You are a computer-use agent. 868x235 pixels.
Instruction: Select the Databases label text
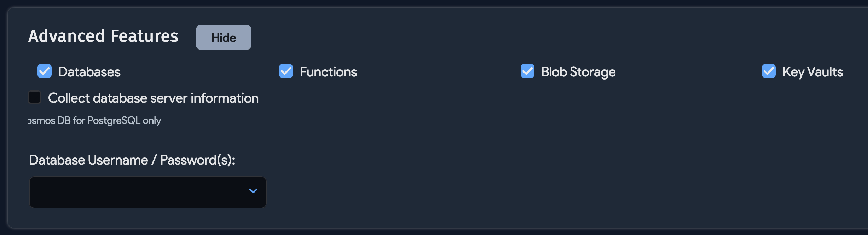coord(89,71)
